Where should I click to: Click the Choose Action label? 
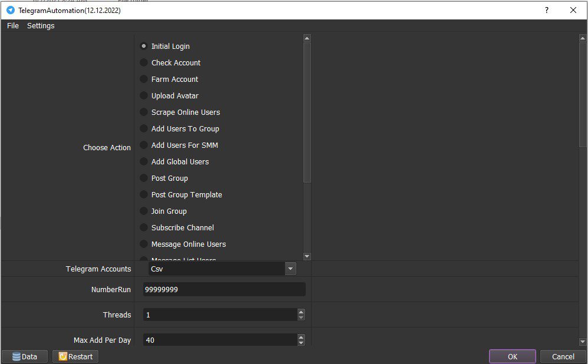pos(107,148)
